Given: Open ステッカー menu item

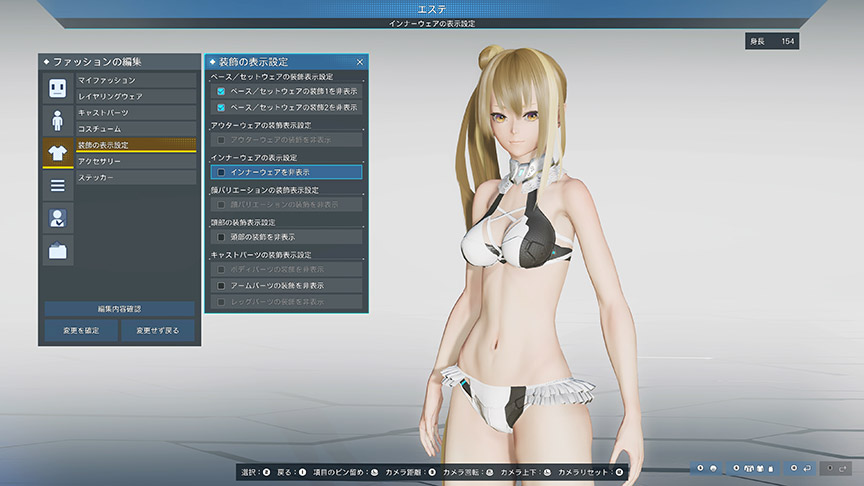Looking at the screenshot, I should pos(136,177).
